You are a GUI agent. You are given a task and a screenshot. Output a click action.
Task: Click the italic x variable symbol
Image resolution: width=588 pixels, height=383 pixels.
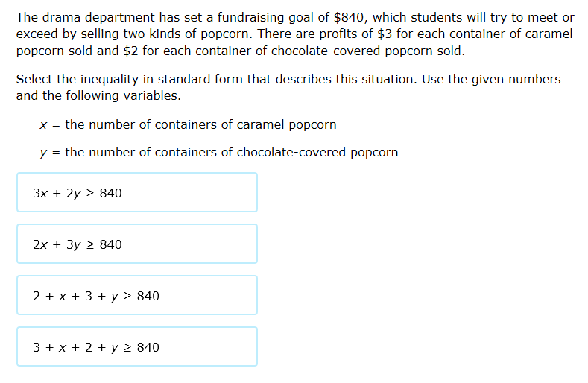(x=43, y=125)
